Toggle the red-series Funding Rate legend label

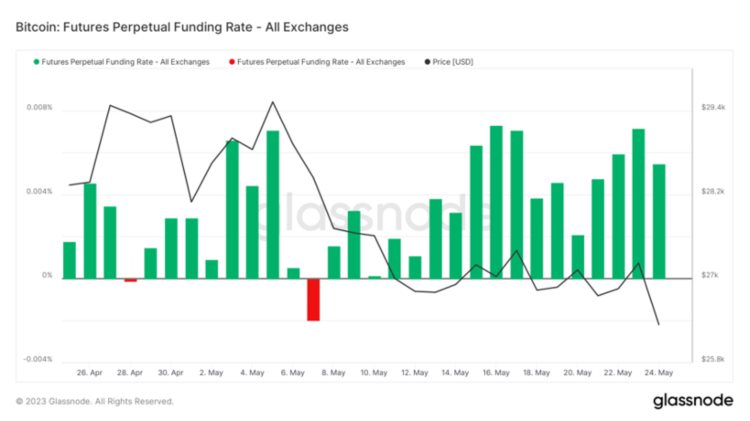coord(321,62)
